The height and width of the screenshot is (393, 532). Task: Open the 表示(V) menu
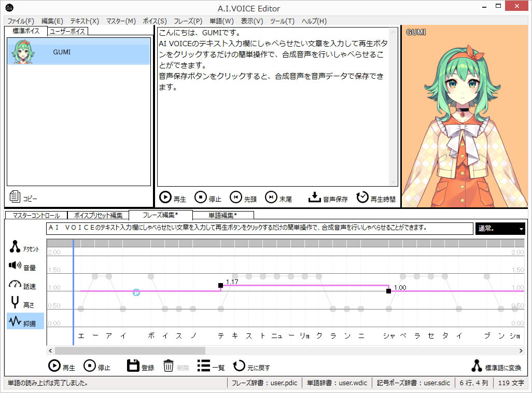tap(252, 21)
